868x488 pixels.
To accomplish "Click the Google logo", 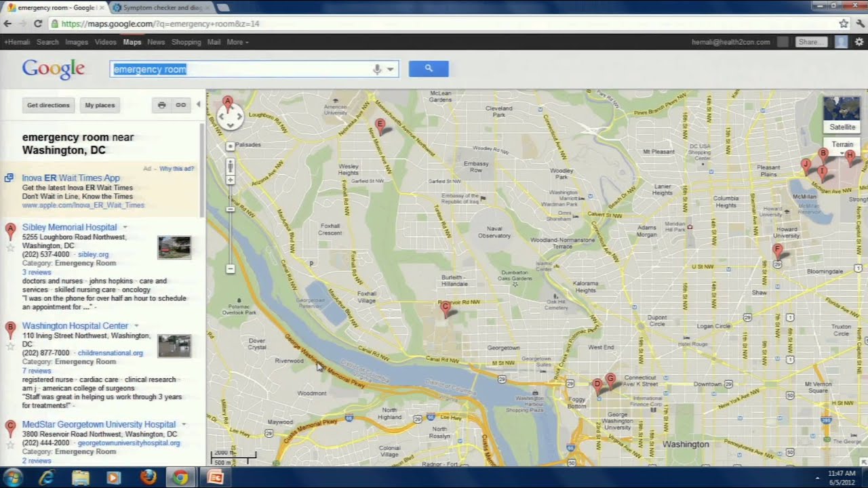I will [53, 69].
